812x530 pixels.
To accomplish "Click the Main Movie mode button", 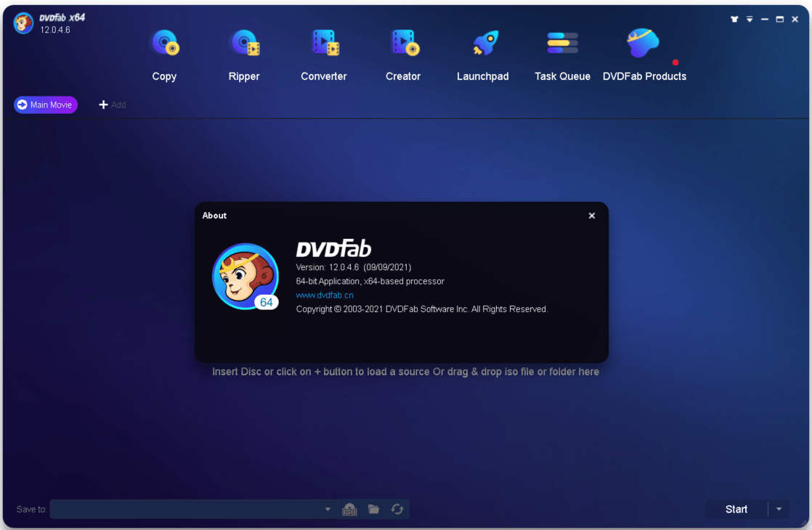I will [46, 105].
